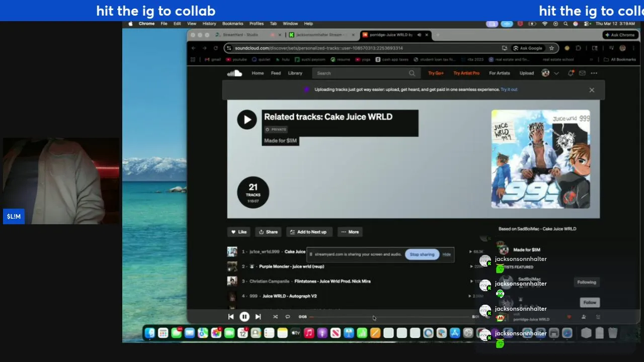Hide the screen sharing notice

point(446,254)
